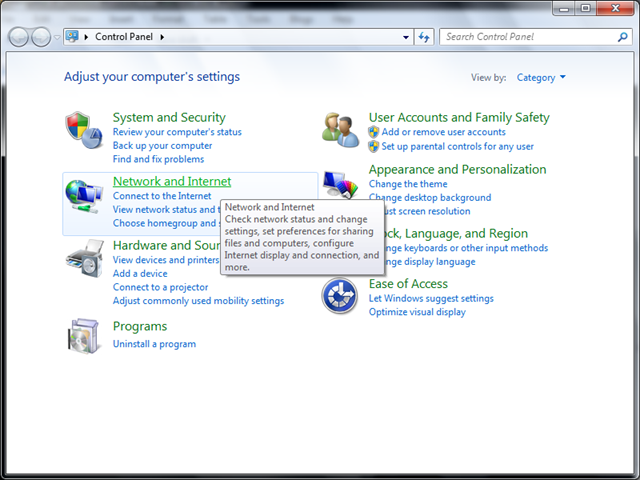Image resolution: width=640 pixels, height=480 pixels.
Task: Open Network and Internet heading link
Action: pos(172,181)
